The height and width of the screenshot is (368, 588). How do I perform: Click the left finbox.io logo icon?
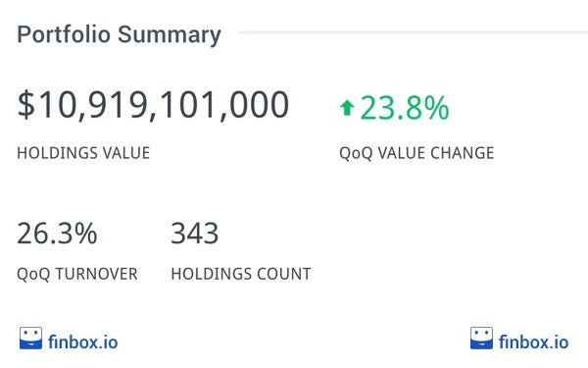(30, 339)
